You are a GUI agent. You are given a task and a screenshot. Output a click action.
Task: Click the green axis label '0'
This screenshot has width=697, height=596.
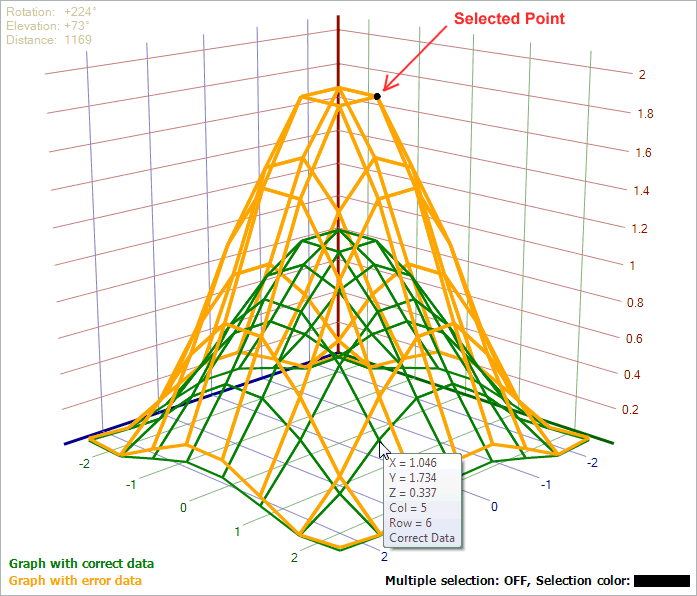(183, 508)
